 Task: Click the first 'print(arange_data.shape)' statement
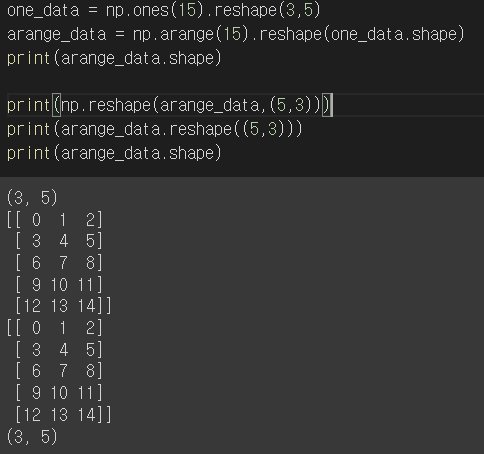(114, 58)
